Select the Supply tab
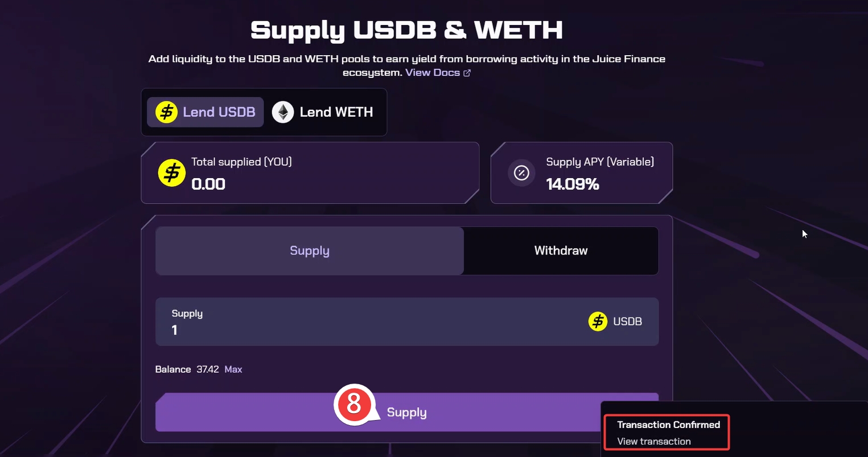 [310, 251]
